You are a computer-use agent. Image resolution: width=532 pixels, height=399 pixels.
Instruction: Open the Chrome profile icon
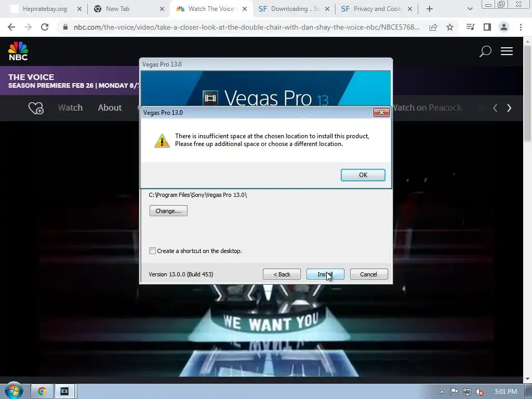[504, 27]
